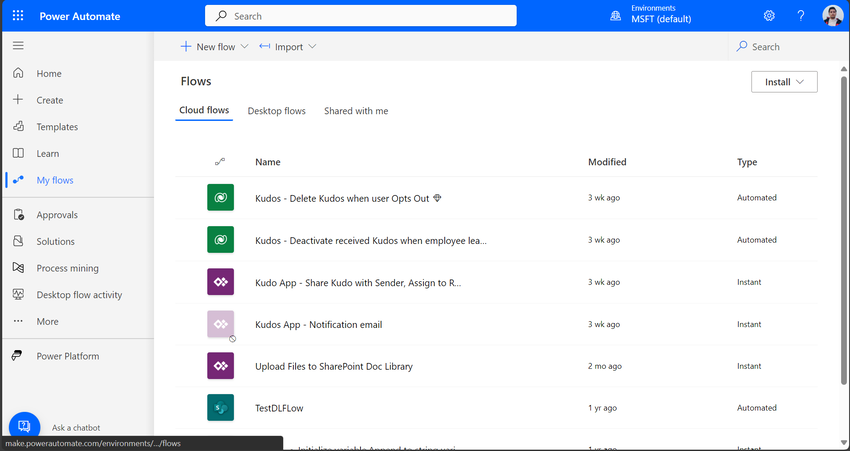Click the Dataverse icon for Delete Kudos flow
This screenshot has height=451, width=850.
coord(220,197)
